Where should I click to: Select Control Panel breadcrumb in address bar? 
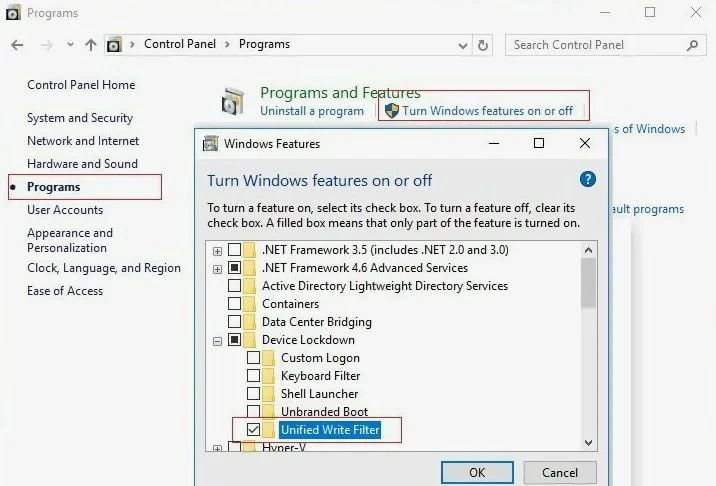(x=180, y=44)
